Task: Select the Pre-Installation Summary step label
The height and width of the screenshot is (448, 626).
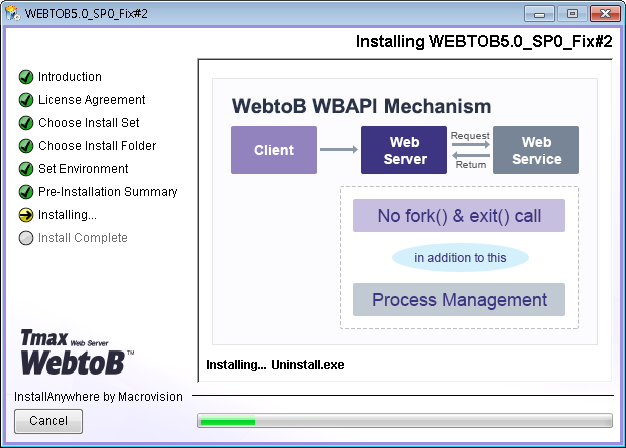Action: 107,192
